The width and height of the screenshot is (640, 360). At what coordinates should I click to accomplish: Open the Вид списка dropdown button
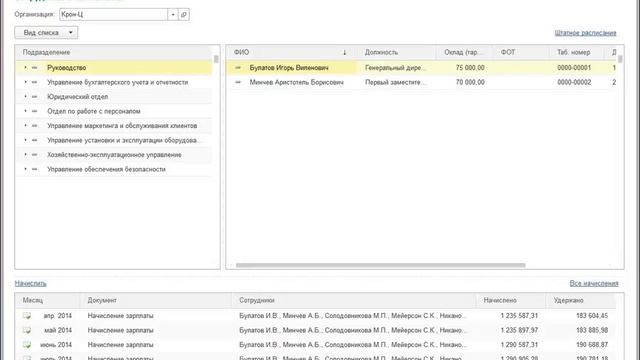point(46,33)
